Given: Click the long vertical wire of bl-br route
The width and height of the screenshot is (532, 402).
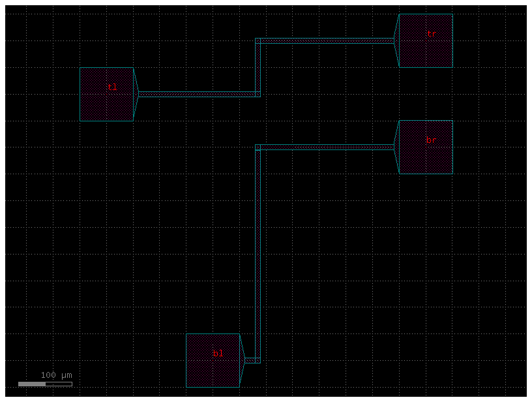Looking at the screenshot, I should pyautogui.click(x=258, y=255).
